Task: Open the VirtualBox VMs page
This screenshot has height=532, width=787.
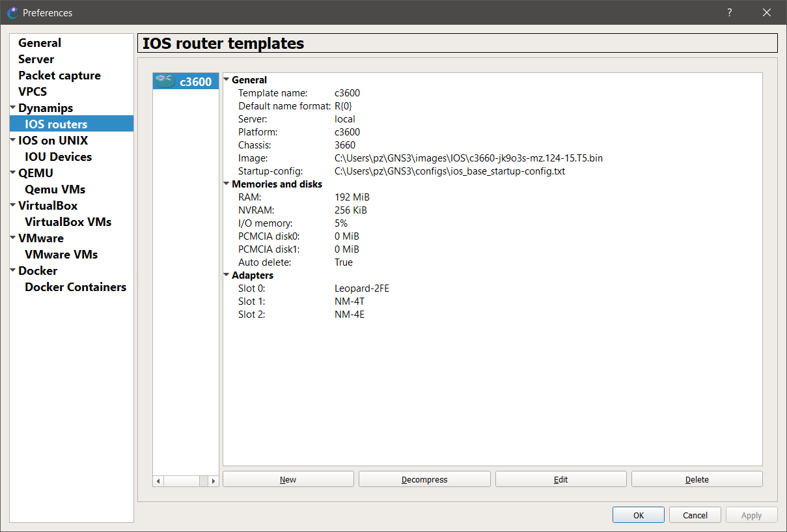Action: pos(68,222)
